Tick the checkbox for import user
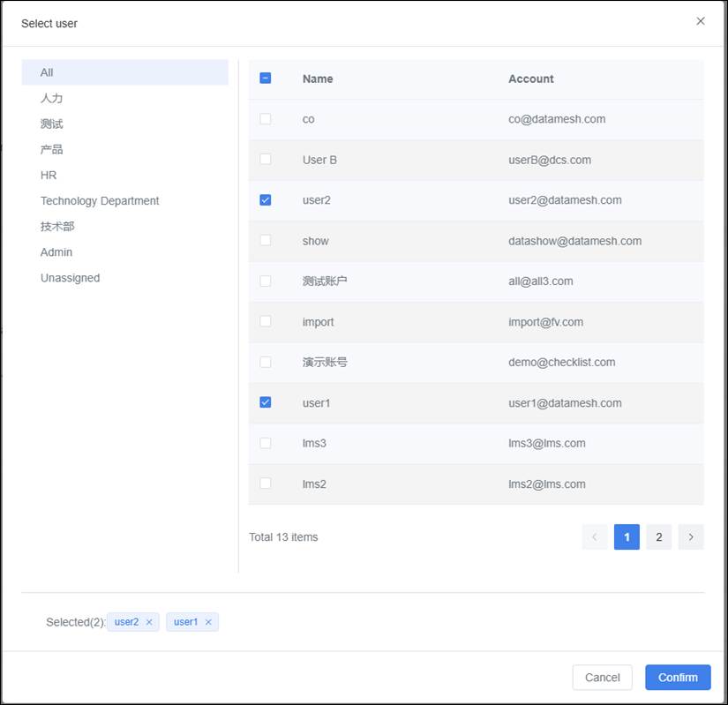Screen dimensions: 728x705 click(266, 321)
